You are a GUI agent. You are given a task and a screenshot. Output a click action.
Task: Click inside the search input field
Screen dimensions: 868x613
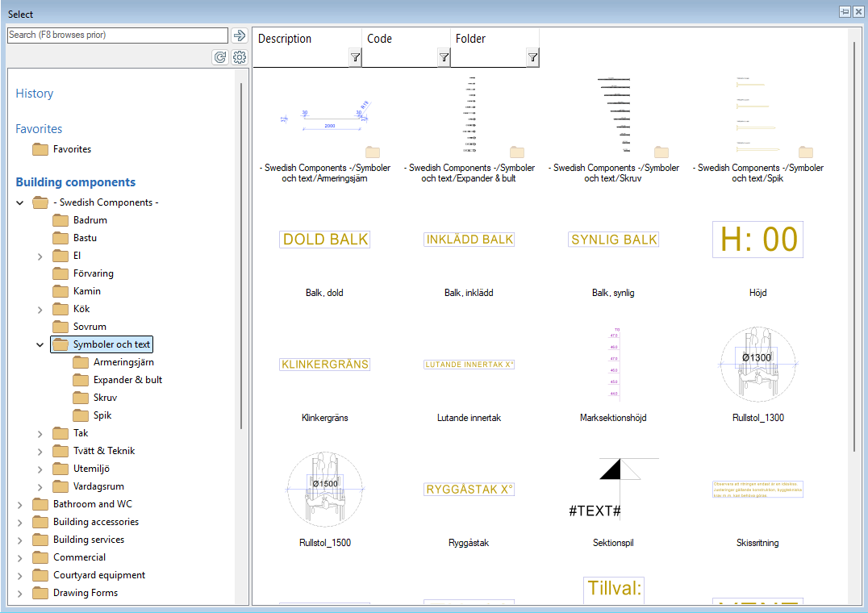[x=117, y=35]
